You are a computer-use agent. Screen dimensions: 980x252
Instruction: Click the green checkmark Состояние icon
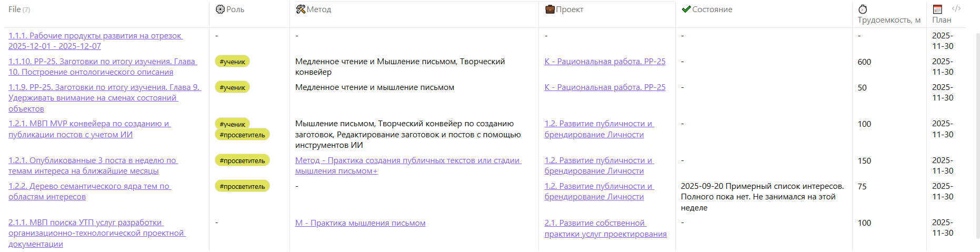(x=686, y=9)
